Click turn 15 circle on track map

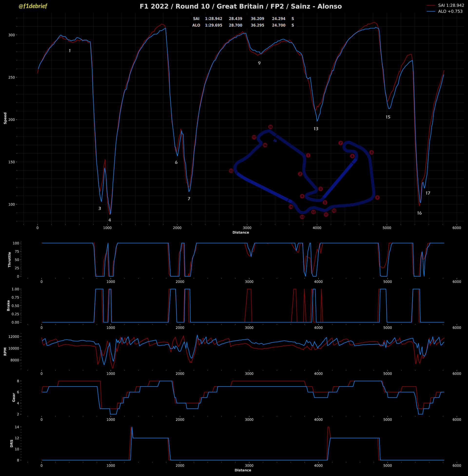[231, 171]
